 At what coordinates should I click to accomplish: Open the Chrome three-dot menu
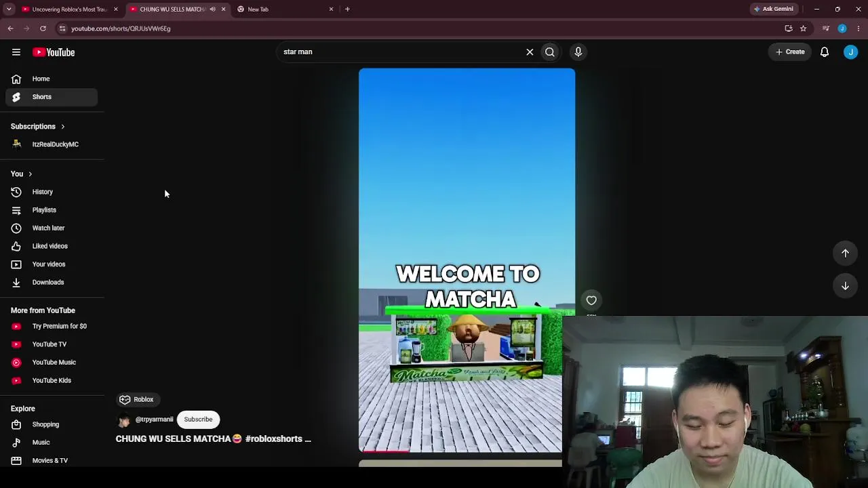point(859,28)
